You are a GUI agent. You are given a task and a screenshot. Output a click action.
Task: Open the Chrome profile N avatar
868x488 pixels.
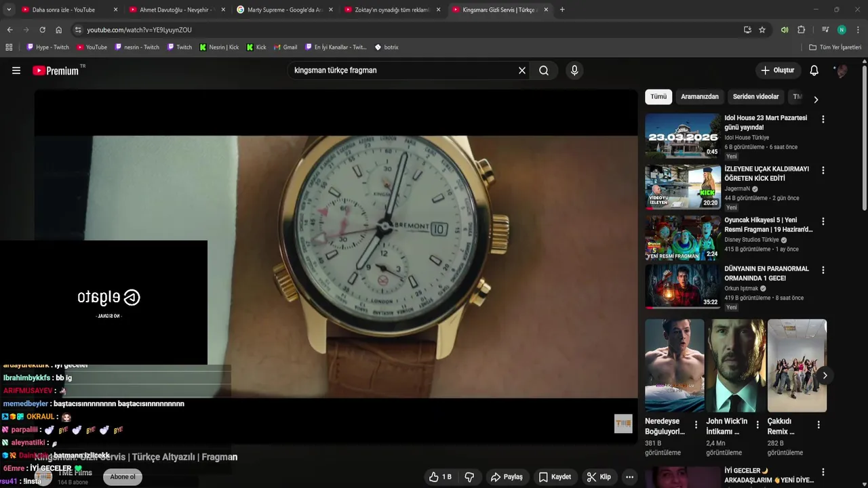[842, 30]
